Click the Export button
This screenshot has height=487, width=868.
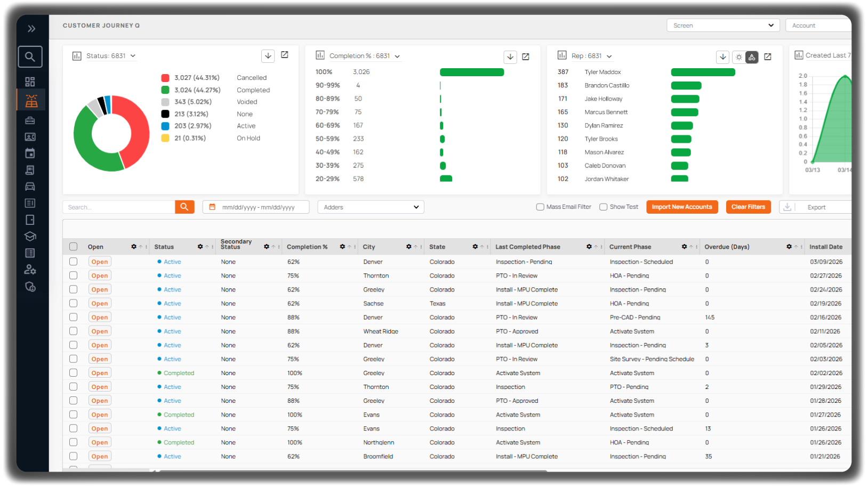click(x=816, y=207)
